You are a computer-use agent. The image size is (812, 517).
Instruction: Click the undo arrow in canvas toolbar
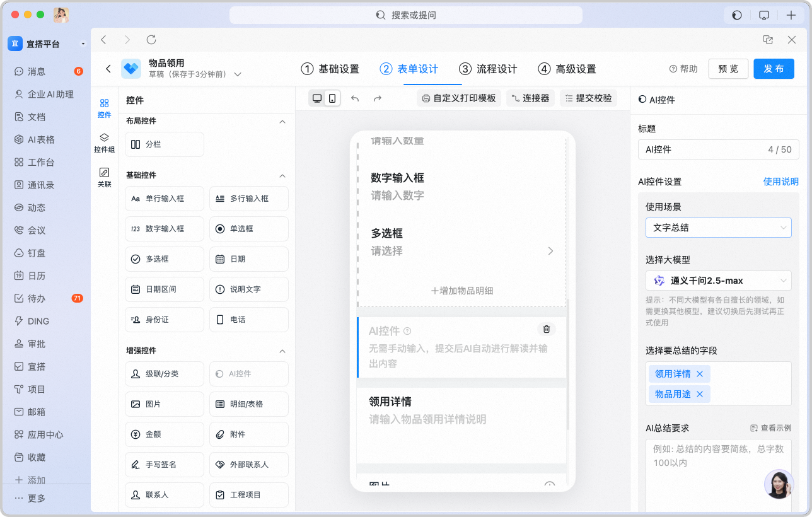point(355,98)
